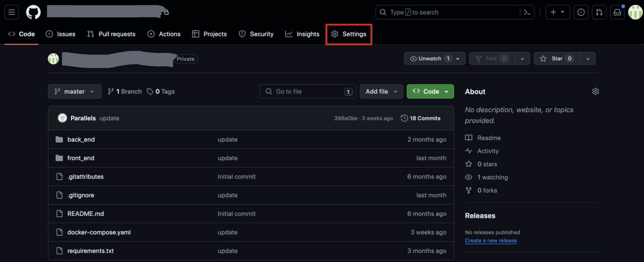
Task: Expand the green Code dropdown button
Action: [x=430, y=92]
